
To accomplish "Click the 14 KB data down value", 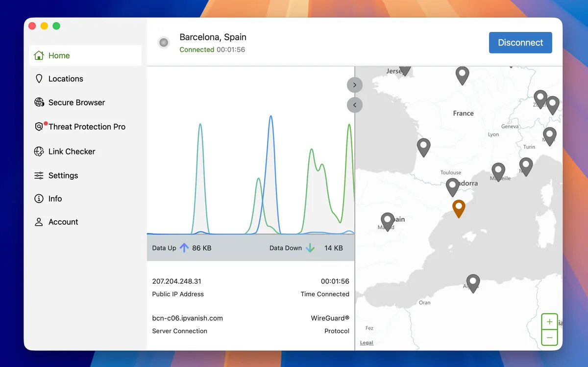I will click(334, 248).
